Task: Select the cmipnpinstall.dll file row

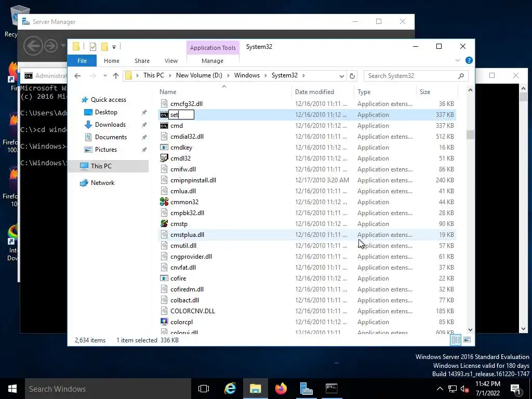Action: (x=307, y=180)
